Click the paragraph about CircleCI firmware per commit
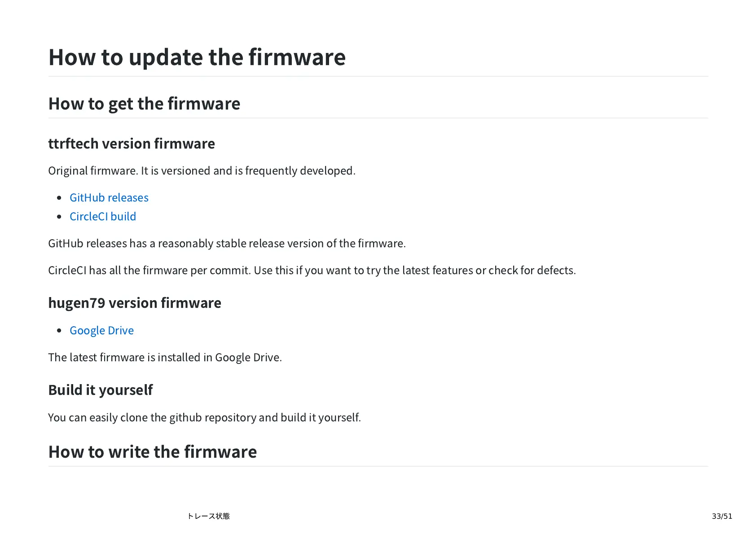Viewport: 756px width, 534px height. tap(312, 271)
